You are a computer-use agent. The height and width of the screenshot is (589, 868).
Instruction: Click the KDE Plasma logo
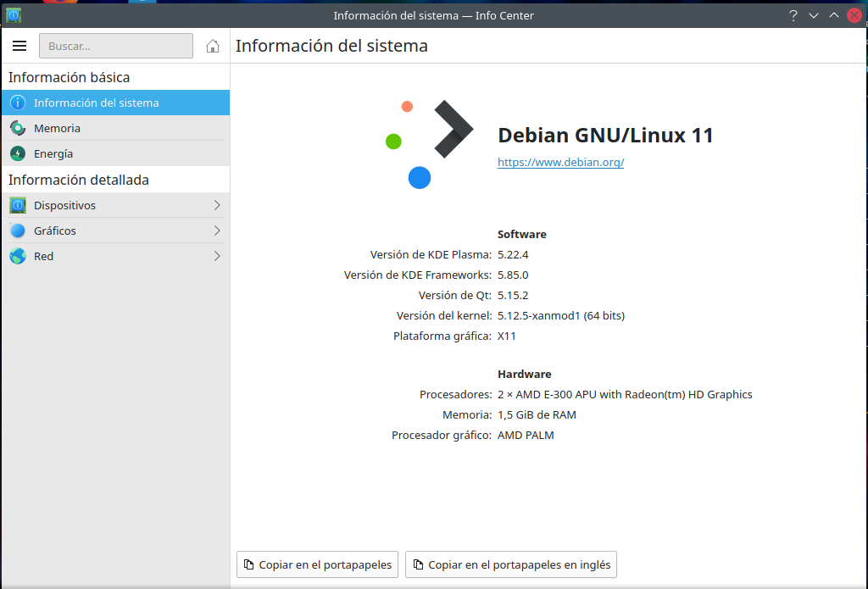point(429,144)
